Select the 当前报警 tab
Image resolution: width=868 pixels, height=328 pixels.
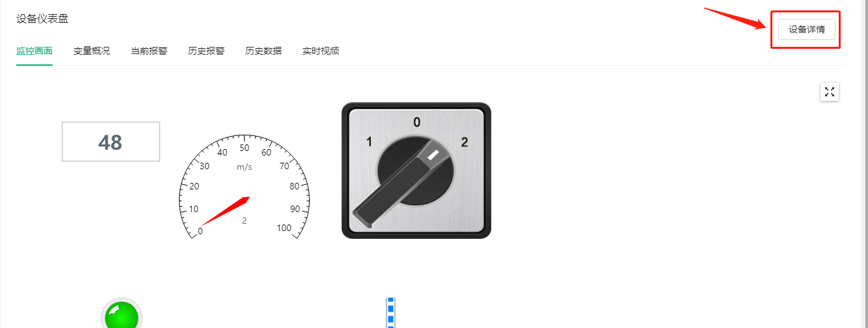(149, 51)
